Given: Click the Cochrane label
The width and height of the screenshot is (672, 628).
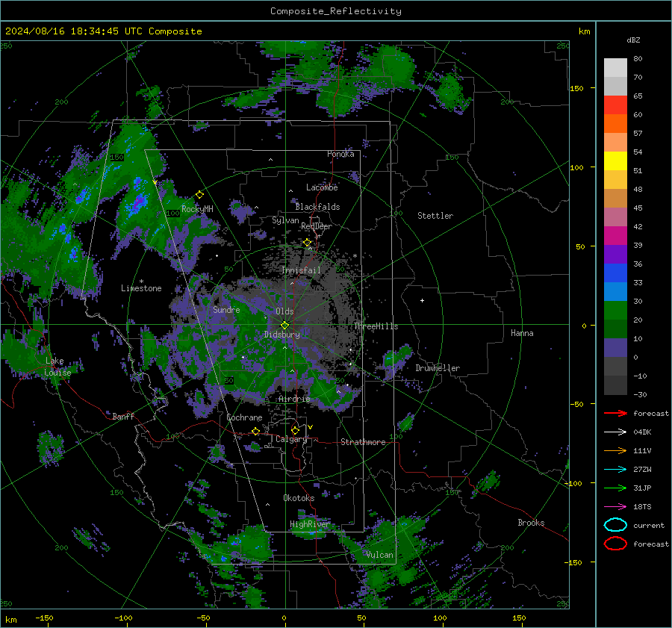Looking at the screenshot, I should pyautogui.click(x=244, y=417).
